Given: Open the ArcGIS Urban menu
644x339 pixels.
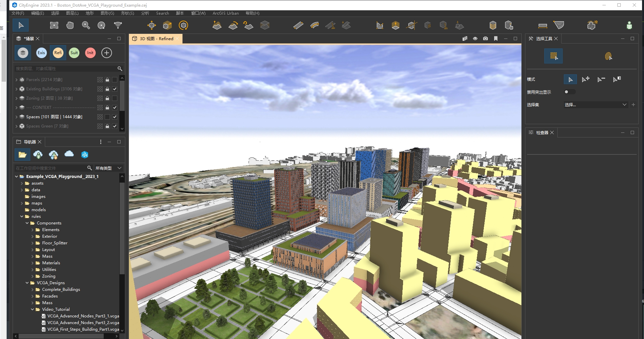Looking at the screenshot, I should point(226,13).
